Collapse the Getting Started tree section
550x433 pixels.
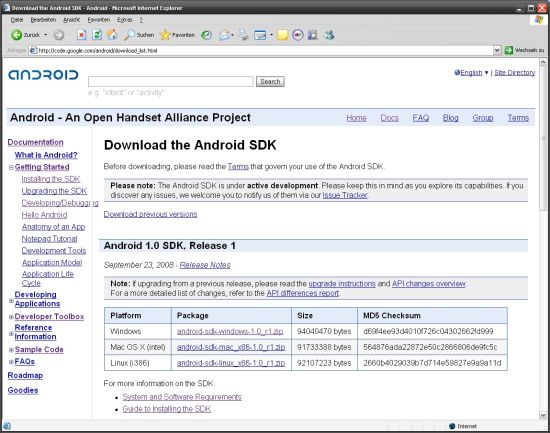tap(11, 167)
